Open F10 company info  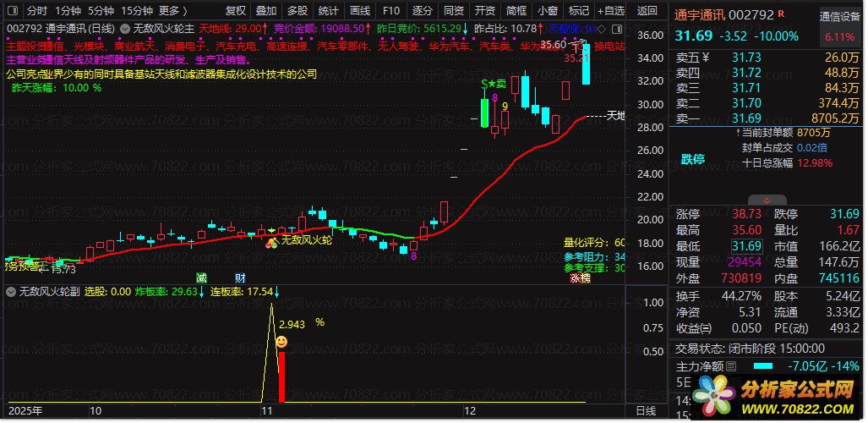coord(390,10)
